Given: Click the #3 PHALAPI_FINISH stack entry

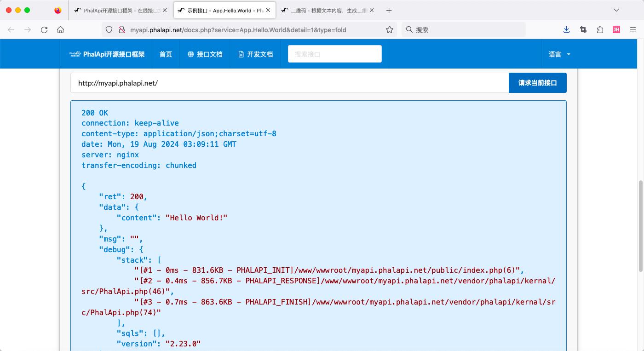Looking at the screenshot, I should pos(318,307).
